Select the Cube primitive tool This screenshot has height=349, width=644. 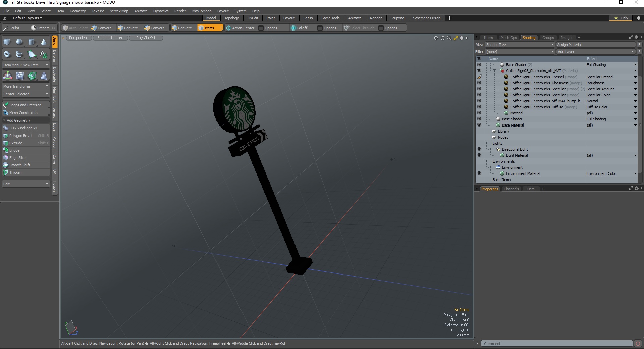click(7, 42)
